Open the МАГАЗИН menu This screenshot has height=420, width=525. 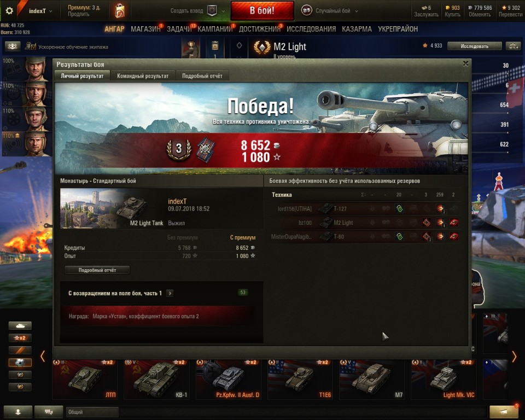click(x=145, y=29)
